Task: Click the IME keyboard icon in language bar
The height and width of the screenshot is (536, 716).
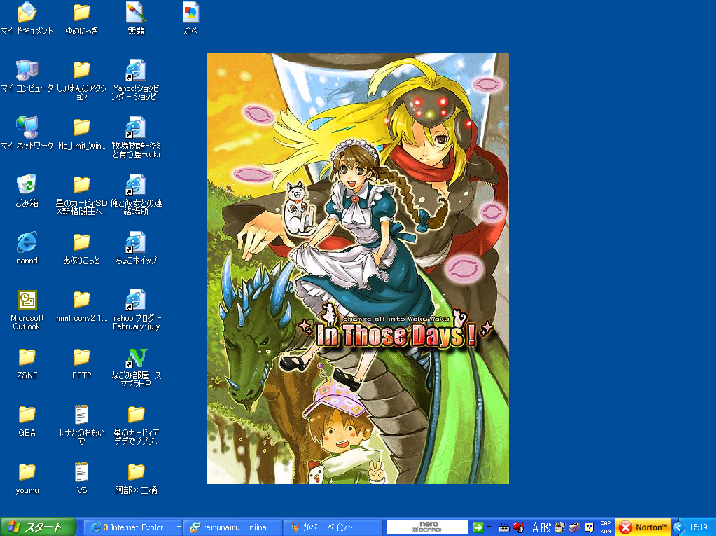Action: coord(504,528)
